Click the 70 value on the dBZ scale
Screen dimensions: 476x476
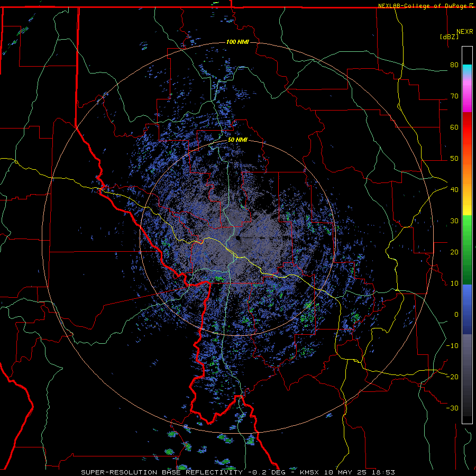(x=454, y=96)
